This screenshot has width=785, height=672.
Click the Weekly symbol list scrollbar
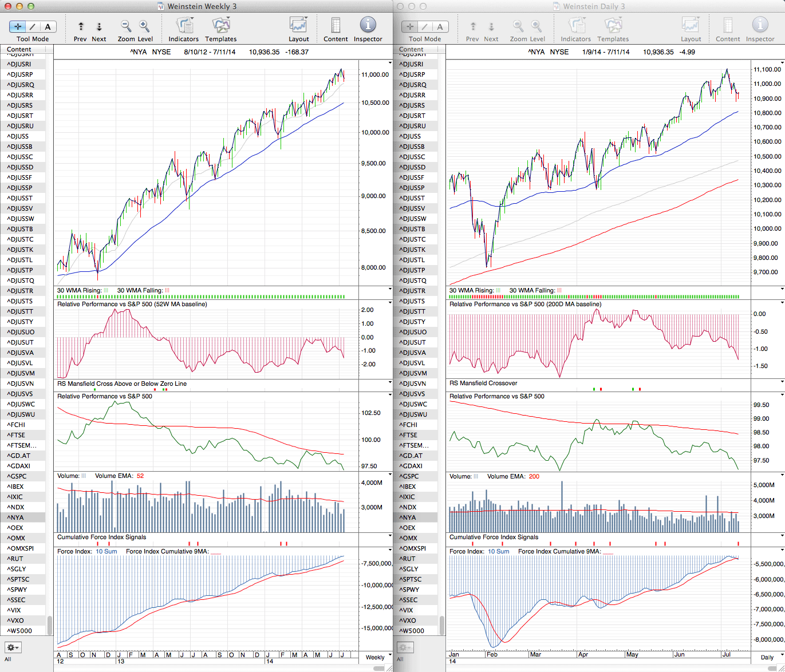coord(50,624)
